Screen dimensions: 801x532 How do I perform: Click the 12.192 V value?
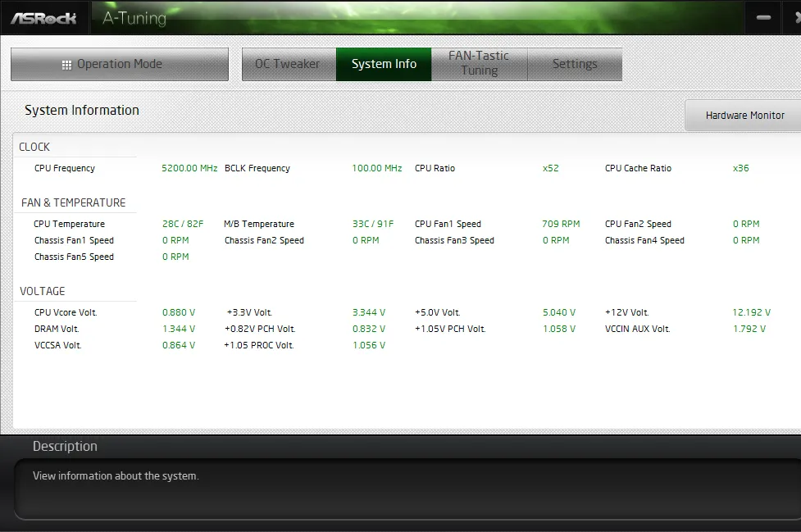pyautogui.click(x=752, y=312)
